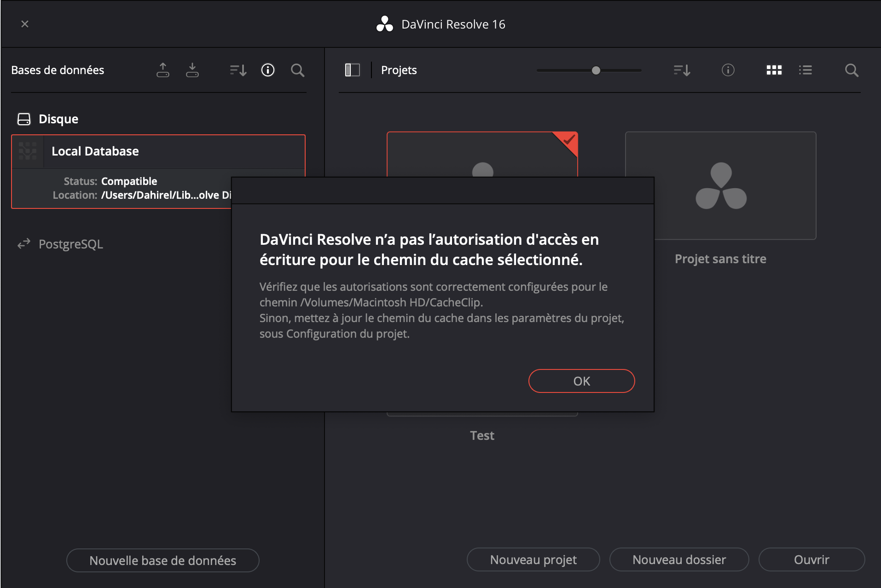The height and width of the screenshot is (588, 881).
Task: Open database sort order options
Action: (238, 70)
